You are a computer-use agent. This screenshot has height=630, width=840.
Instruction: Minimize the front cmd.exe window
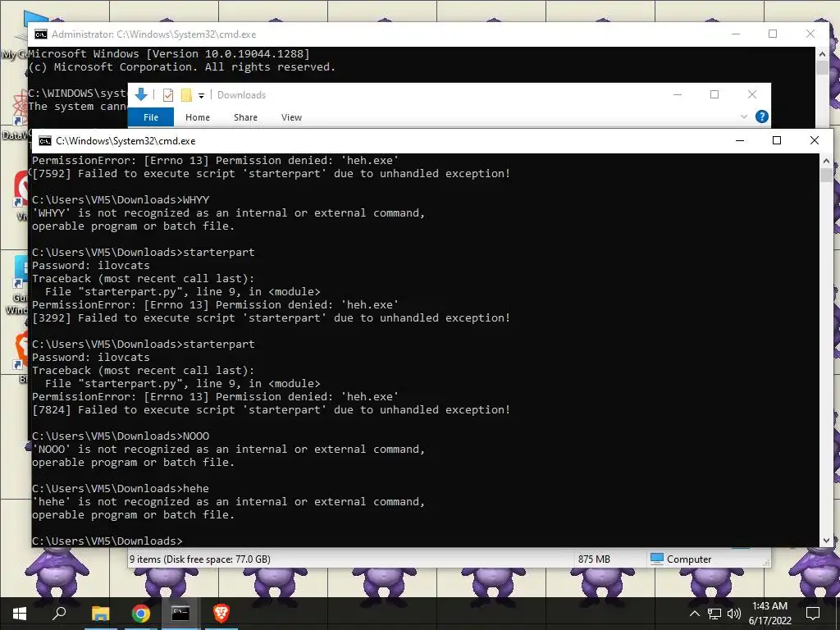740,141
